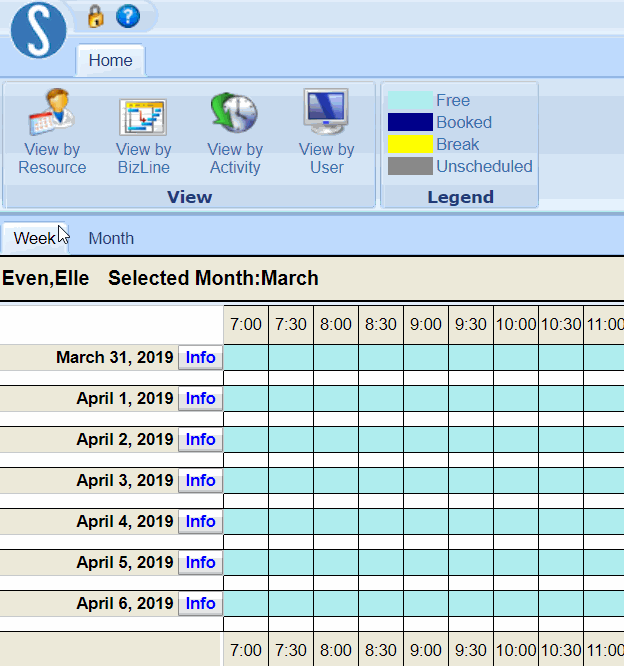Click the 7:30 header in bottom time row
Viewport: 624px width, 666px height.
point(291,650)
